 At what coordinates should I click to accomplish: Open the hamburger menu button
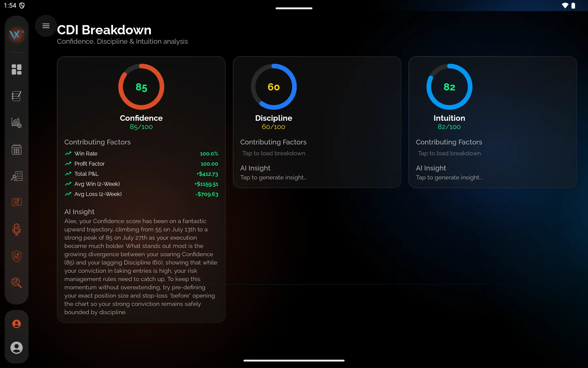click(x=46, y=26)
